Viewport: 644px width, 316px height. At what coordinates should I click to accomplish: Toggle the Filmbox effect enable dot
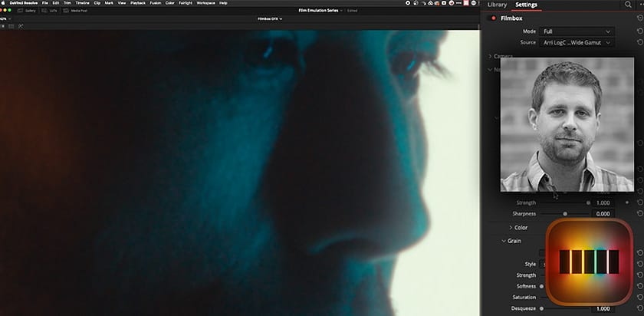[494, 18]
